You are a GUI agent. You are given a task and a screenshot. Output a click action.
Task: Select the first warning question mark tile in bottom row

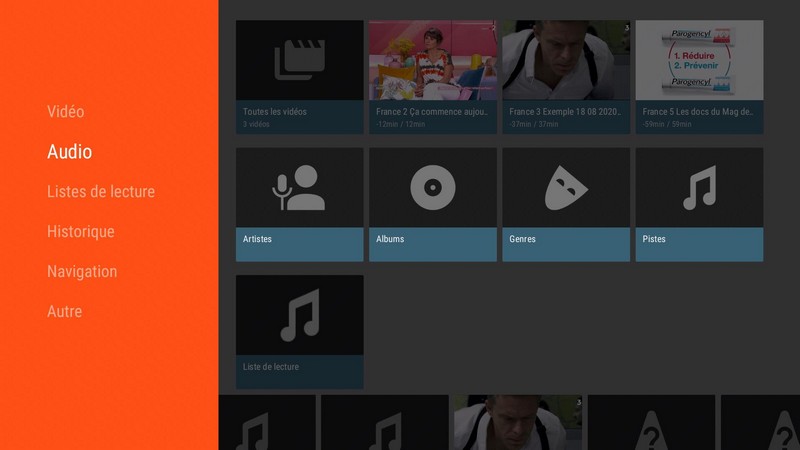651,424
